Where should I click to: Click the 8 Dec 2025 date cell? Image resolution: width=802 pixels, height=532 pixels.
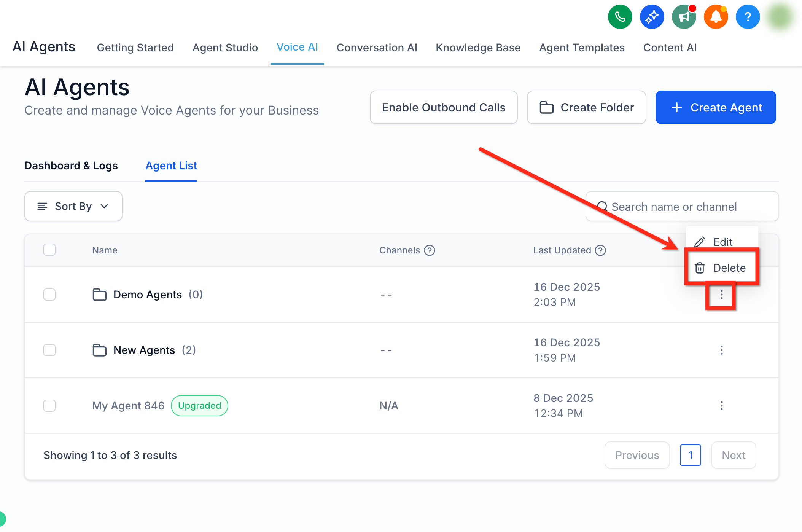coord(563,406)
